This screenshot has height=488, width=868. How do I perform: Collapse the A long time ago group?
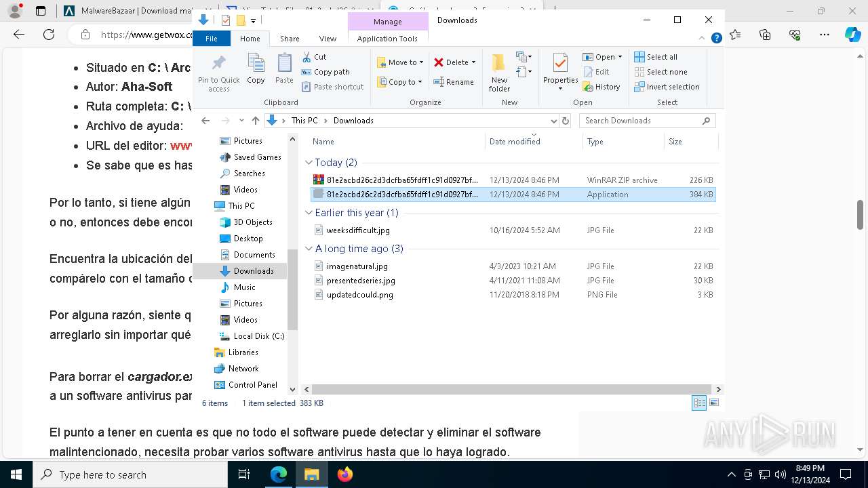click(309, 249)
